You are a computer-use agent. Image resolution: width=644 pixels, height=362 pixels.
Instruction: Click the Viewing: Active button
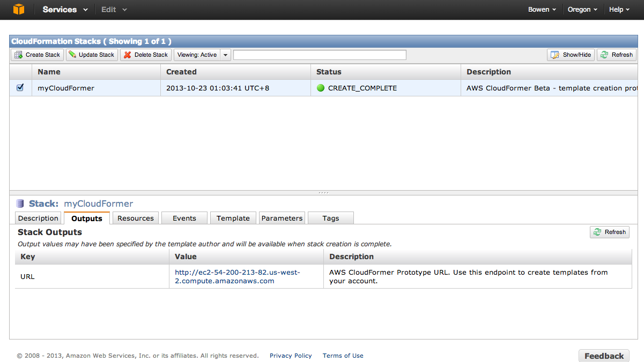pos(197,55)
